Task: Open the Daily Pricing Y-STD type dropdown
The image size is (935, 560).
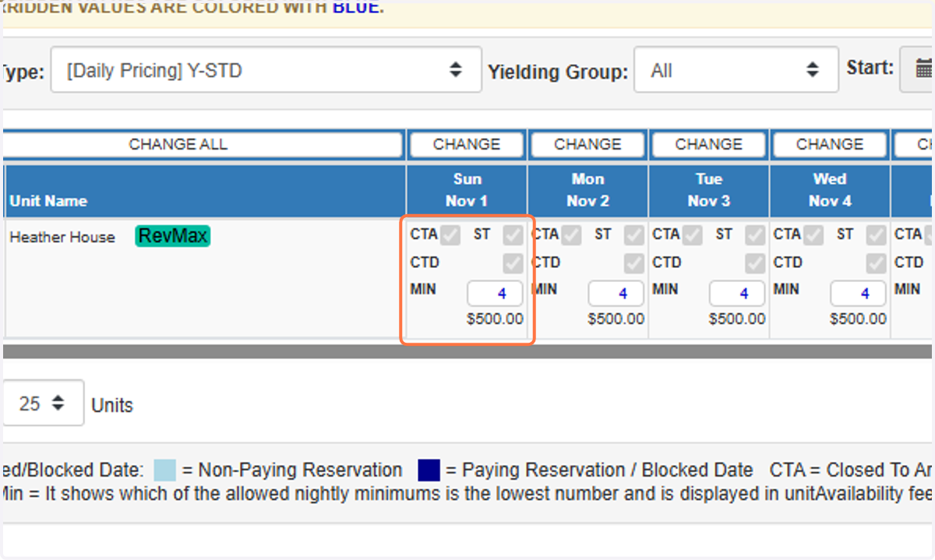Action: pyautogui.click(x=266, y=70)
